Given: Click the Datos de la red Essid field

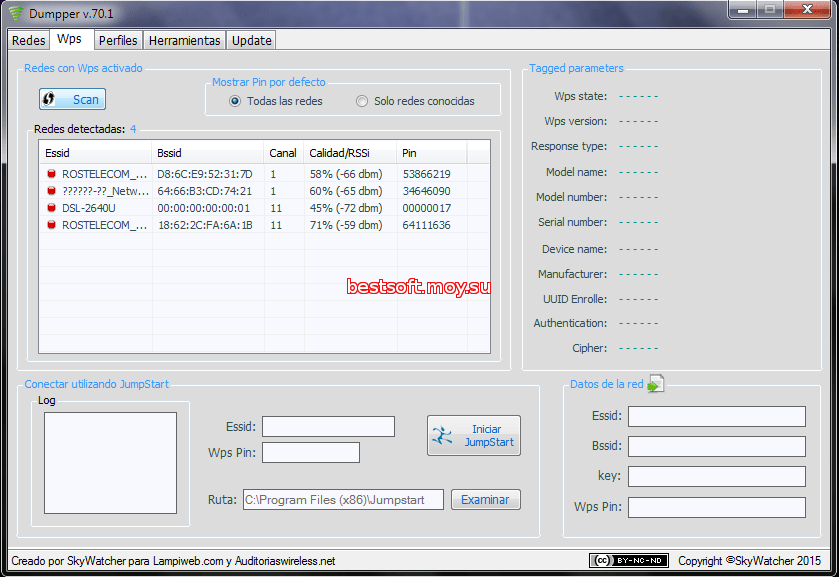Looking at the screenshot, I should click(x=716, y=416).
